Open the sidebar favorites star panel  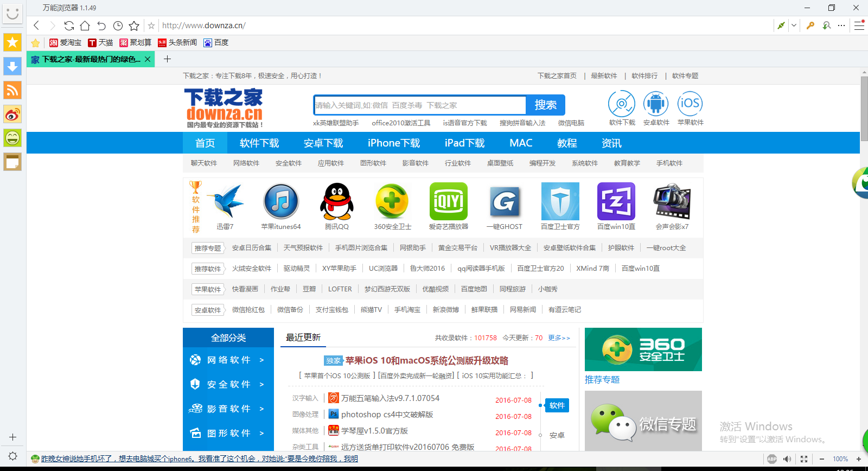tap(12, 42)
